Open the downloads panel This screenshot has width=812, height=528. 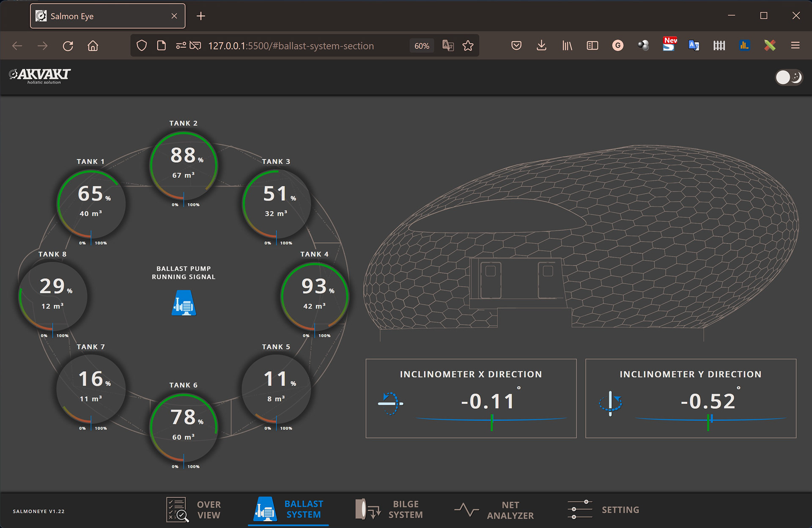tap(541, 46)
